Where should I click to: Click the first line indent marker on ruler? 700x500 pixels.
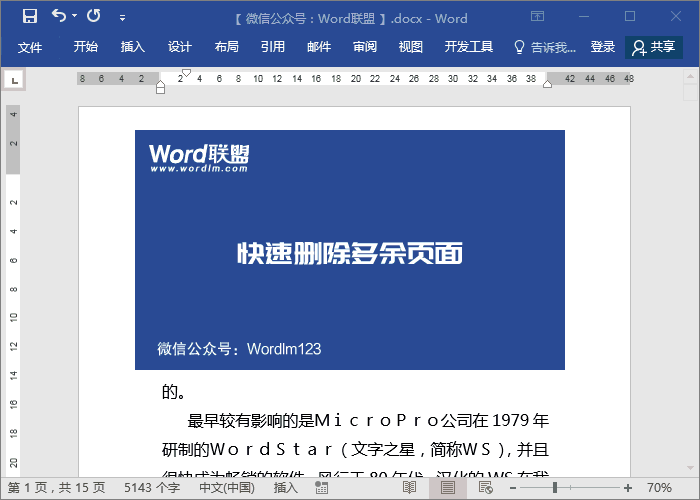(x=187, y=72)
